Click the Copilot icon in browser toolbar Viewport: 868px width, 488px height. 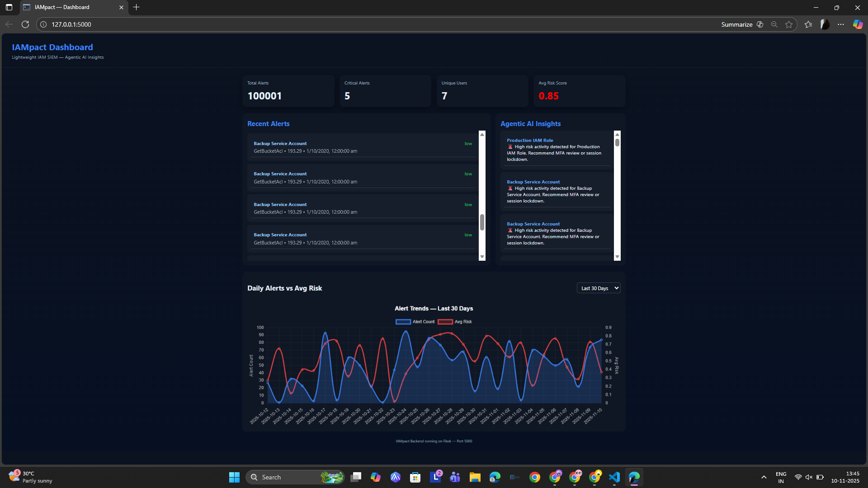[x=858, y=24]
